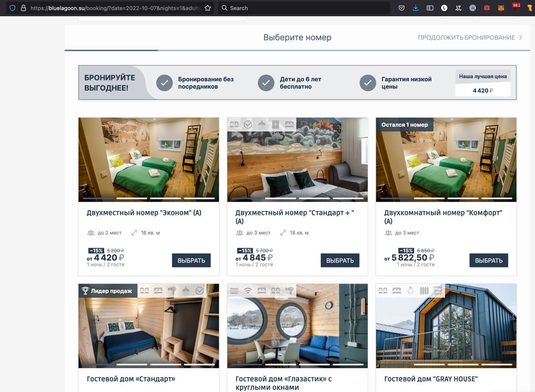Screen dimensions: 535x392
Task: Click the 18 кв. м area text
Action: tap(299, 233)
